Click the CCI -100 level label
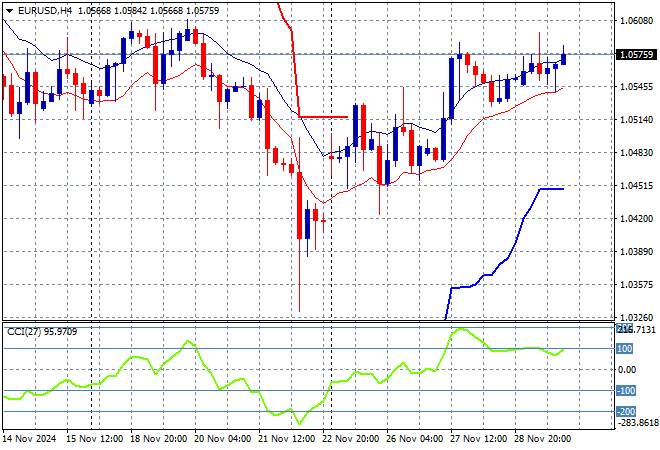This screenshot has height=450, width=660. 626,391
